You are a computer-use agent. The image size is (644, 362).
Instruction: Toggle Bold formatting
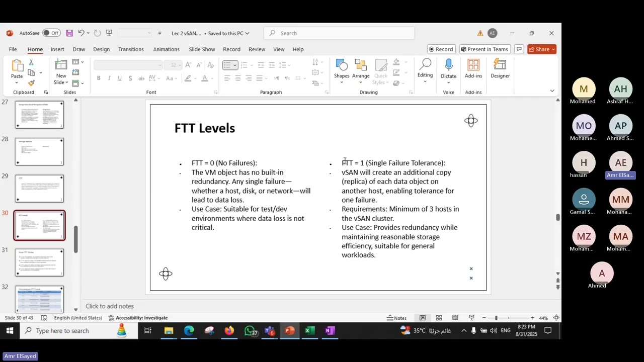[x=99, y=78]
